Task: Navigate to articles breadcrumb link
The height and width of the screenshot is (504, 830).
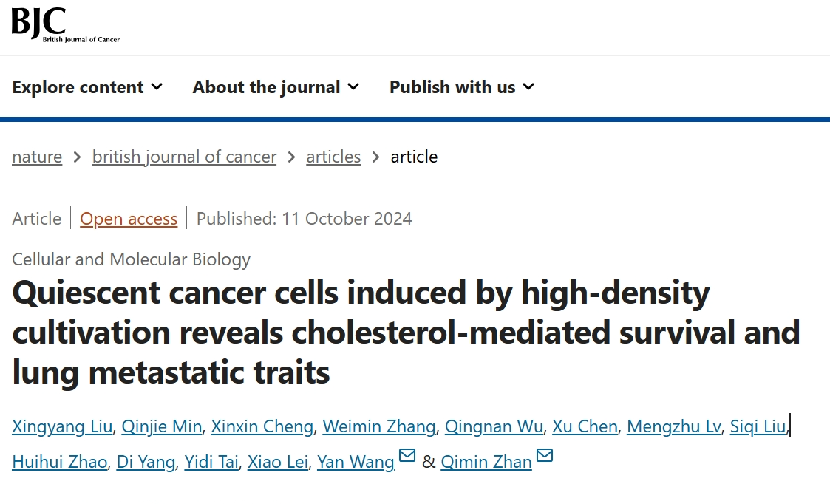Action: click(333, 157)
